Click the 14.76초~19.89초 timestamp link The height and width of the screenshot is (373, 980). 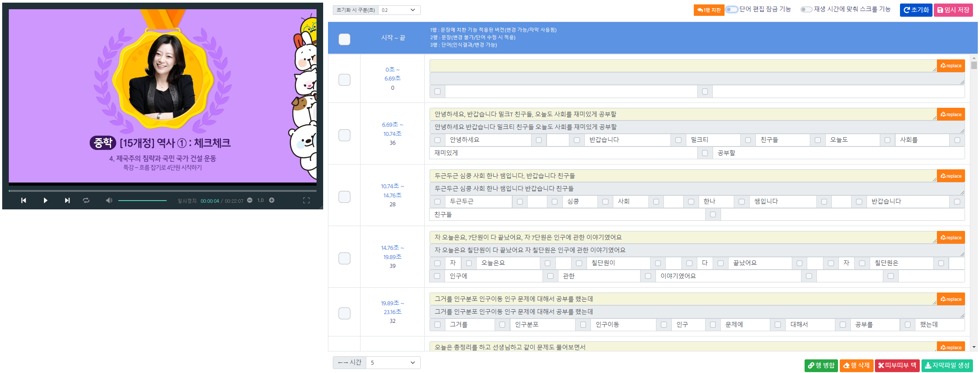(x=393, y=252)
